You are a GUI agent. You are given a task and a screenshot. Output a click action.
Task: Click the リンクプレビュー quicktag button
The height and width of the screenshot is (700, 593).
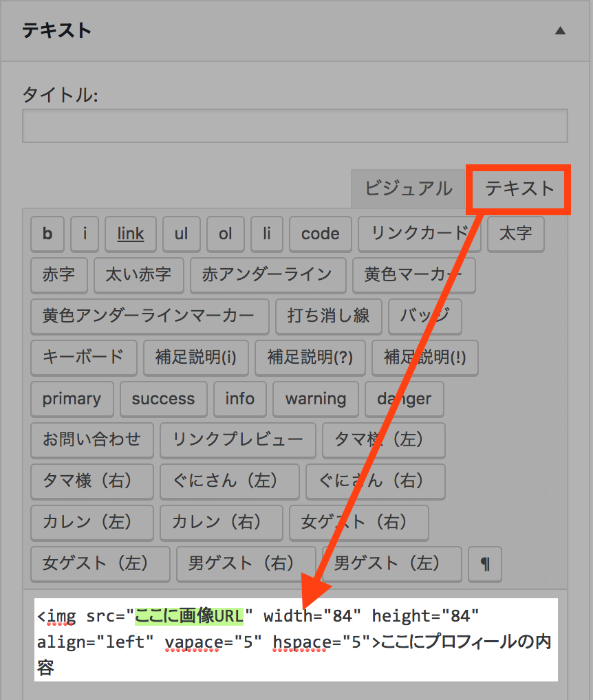237,439
